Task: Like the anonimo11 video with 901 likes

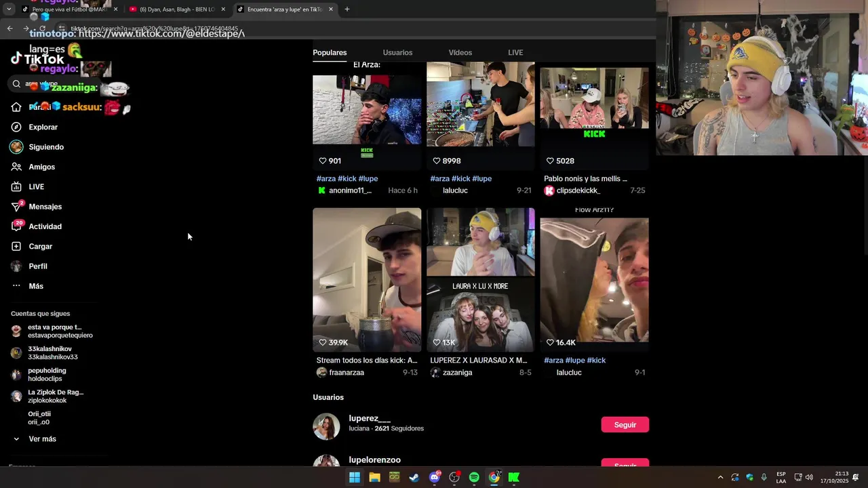Action: (x=323, y=161)
